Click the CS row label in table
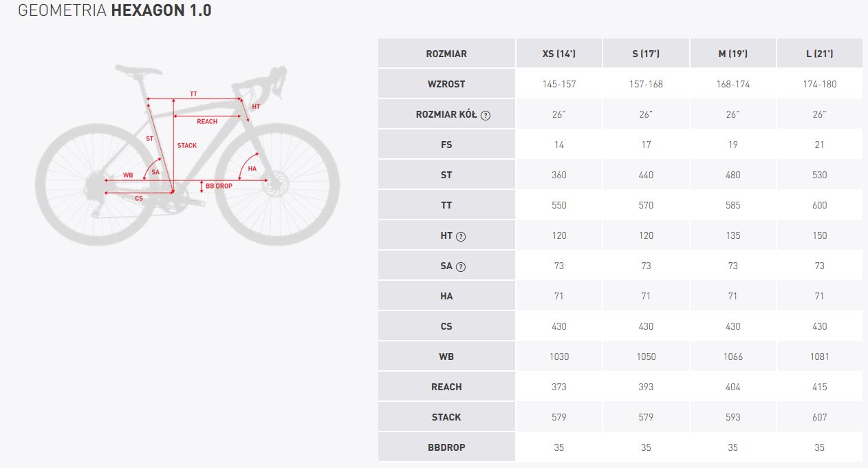Screen dimensions: 868x468 [x=446, y=326]
